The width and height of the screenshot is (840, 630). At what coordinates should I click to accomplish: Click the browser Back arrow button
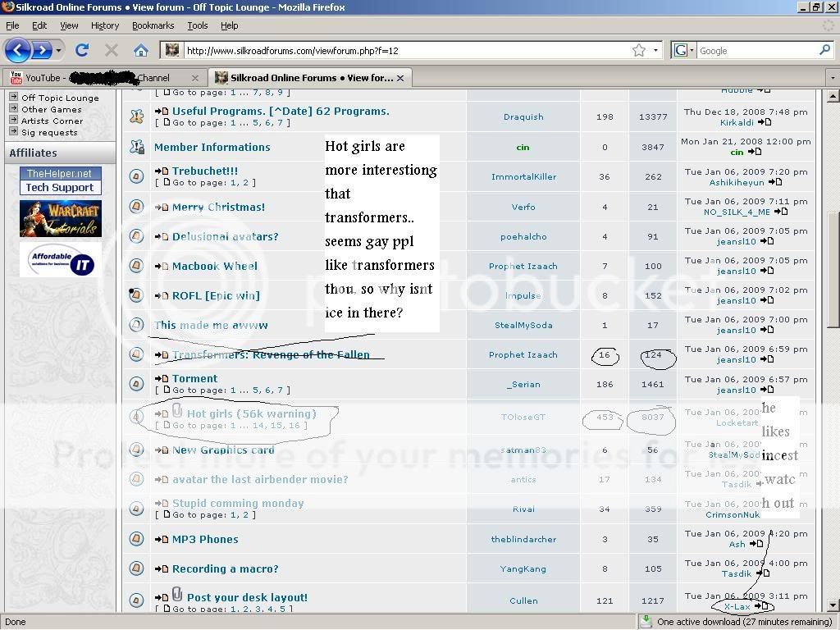(x=18, y=50)
